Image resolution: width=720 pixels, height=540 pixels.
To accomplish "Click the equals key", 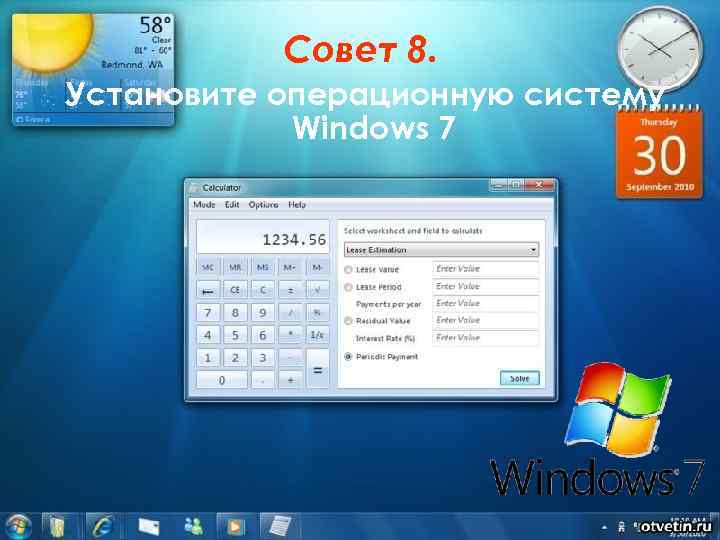I will [317, 369].
